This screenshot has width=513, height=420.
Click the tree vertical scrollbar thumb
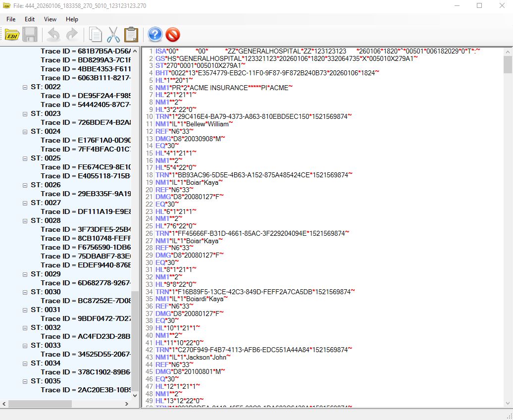tap(135, 340)
